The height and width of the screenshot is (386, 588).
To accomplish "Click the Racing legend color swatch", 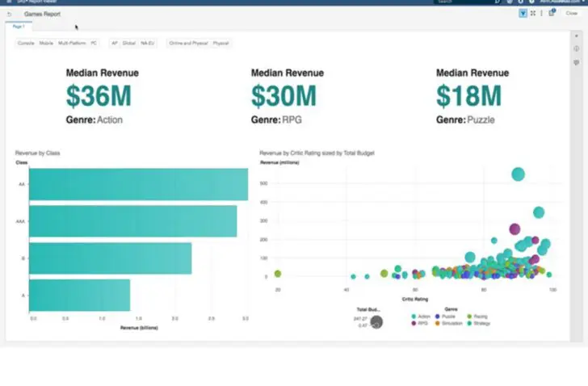I will [469, 317].
